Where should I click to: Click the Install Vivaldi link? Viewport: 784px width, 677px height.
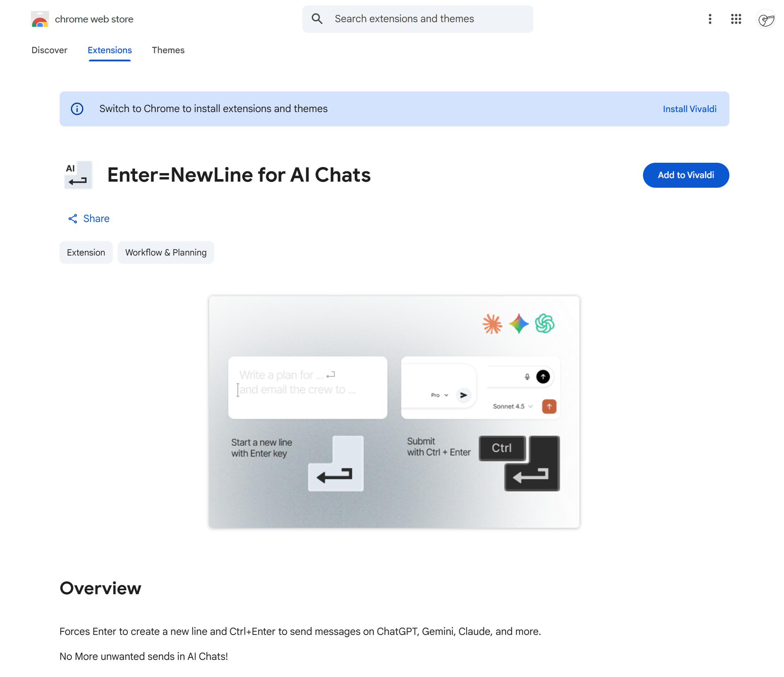click(x=689, y=109)
